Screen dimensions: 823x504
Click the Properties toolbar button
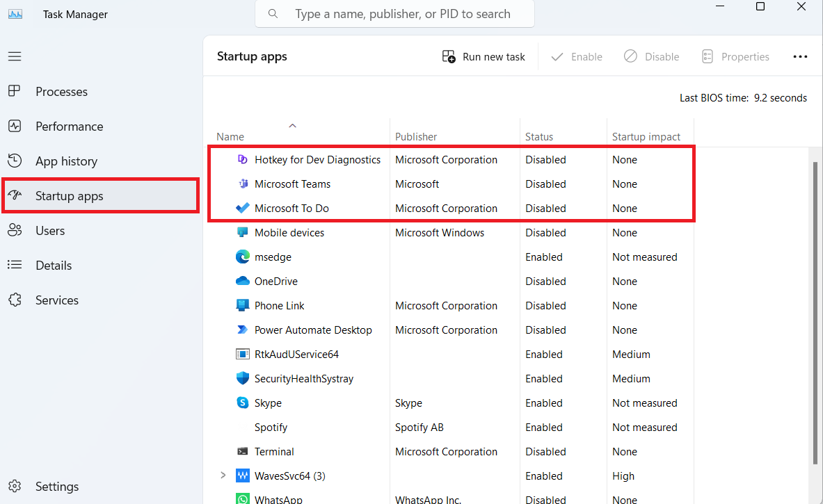tap(735, 56)
